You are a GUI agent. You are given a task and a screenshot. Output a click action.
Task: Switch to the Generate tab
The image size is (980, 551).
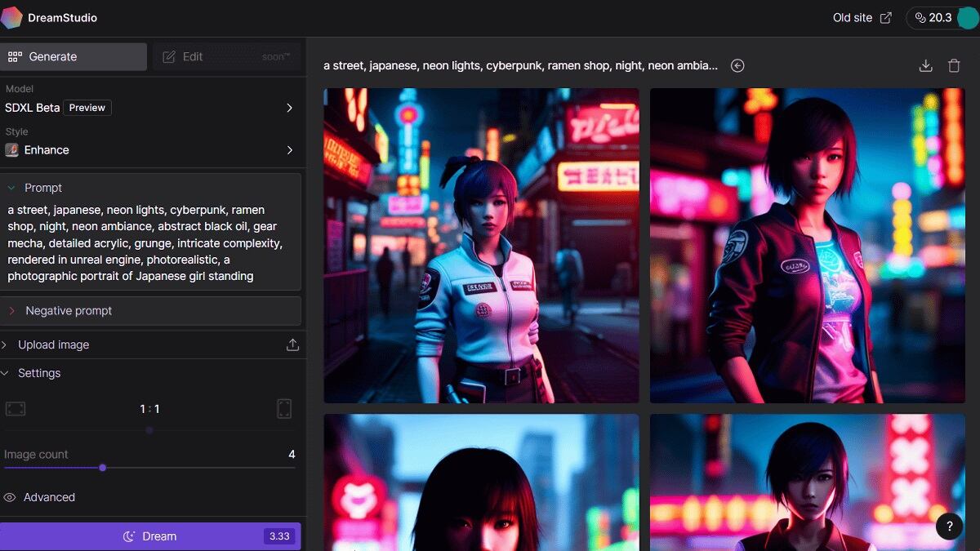click(x=73, y=57)
